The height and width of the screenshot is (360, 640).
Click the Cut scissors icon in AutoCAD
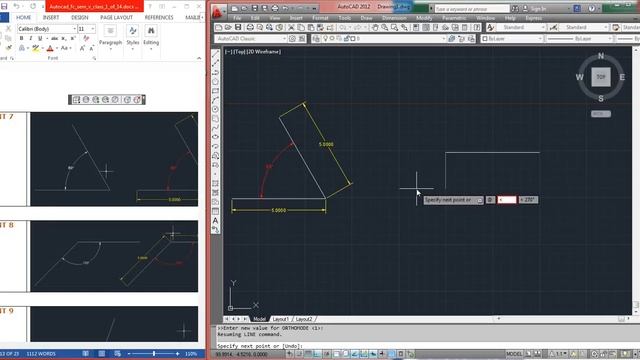point(291,27)
